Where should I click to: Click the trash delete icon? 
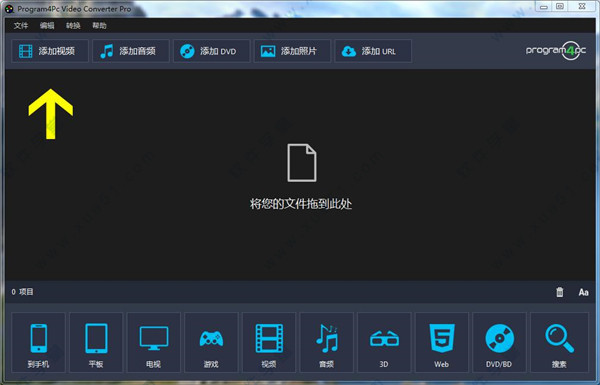(559, 292)
